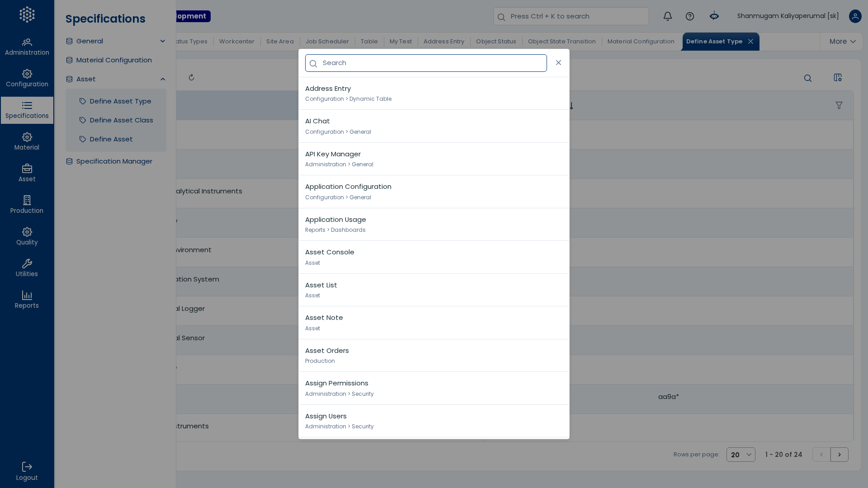Switch to the Object Status tab
This screenshot has height=488, width=868.
tap(496, 42)
